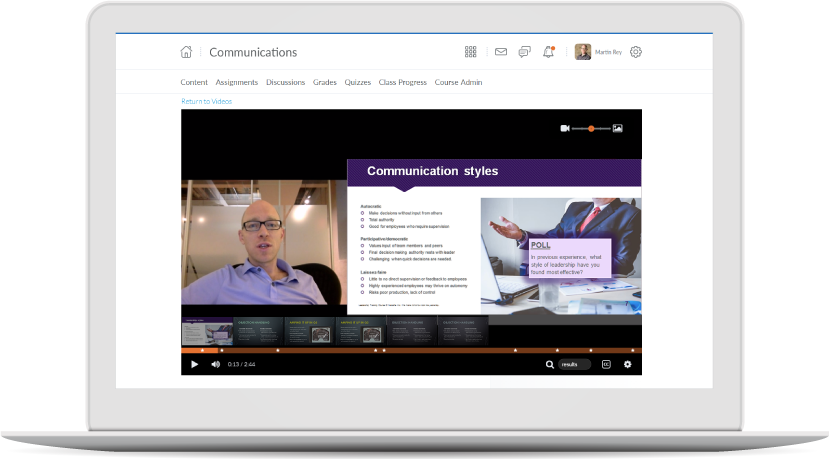Open video player settings gear

click(628, 364)
